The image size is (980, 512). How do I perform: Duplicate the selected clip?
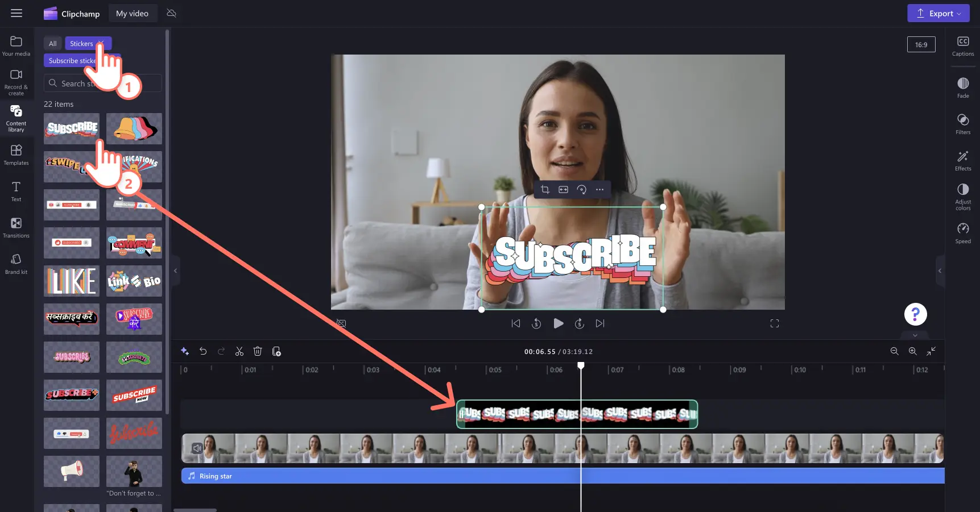coord(276,351)
